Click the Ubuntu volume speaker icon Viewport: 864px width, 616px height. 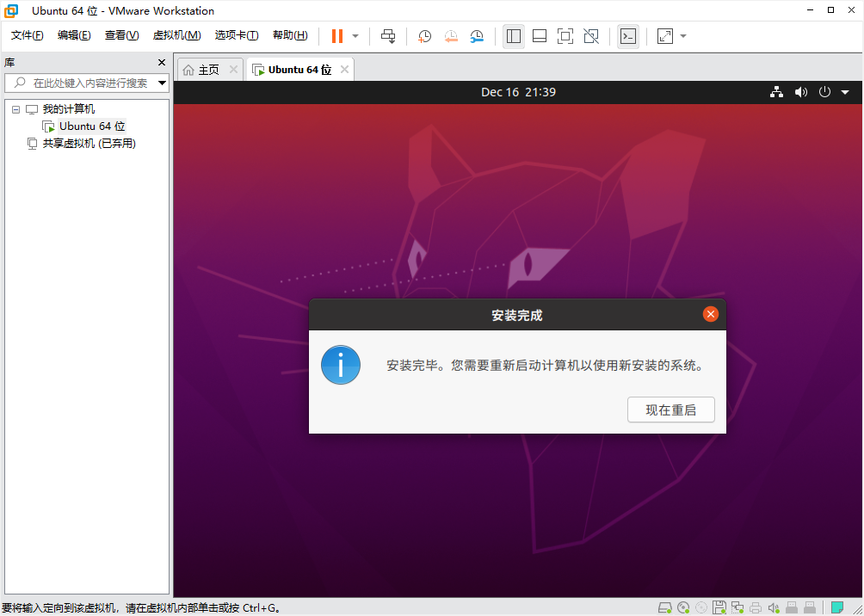pos(800,92)
